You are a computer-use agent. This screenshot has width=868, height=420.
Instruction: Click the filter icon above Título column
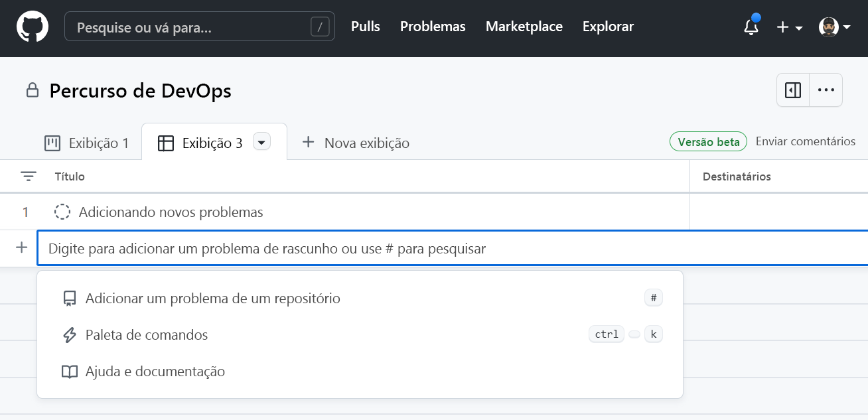(28, 176)
